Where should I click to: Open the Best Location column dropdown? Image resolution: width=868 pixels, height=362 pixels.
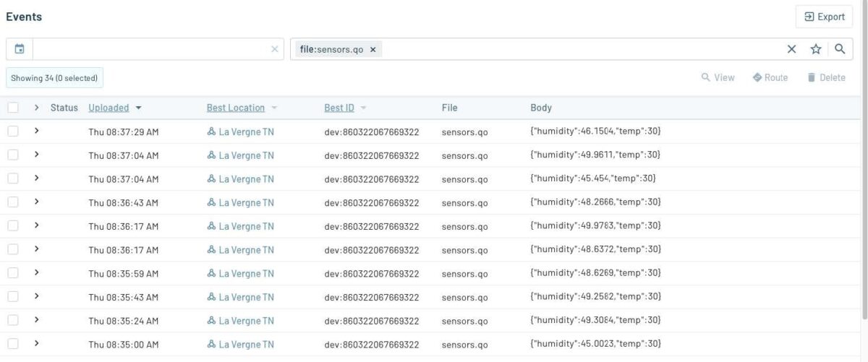tap(275, 108)
